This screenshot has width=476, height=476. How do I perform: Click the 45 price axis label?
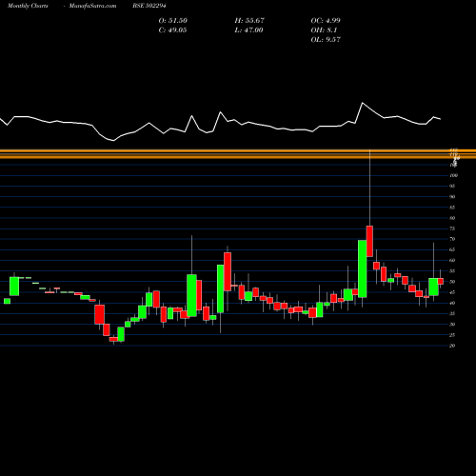pyautogui.click(x=452, y=292)
